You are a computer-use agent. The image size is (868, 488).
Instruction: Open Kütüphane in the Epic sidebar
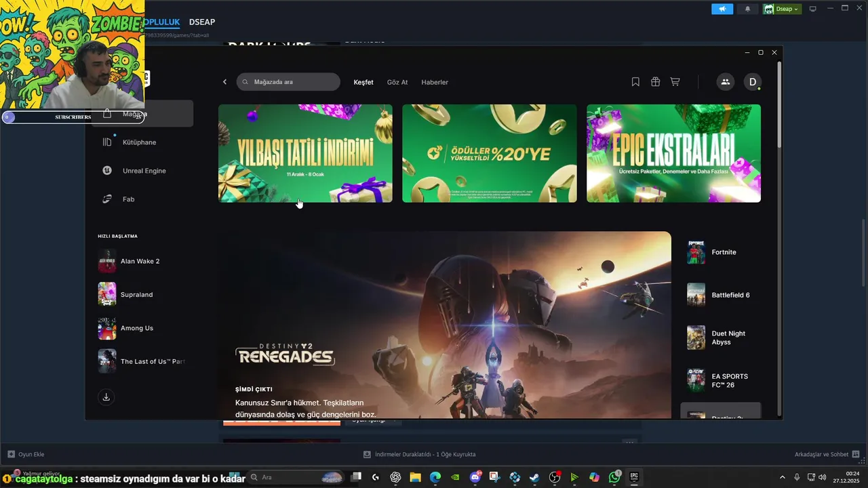pos(139,142)
